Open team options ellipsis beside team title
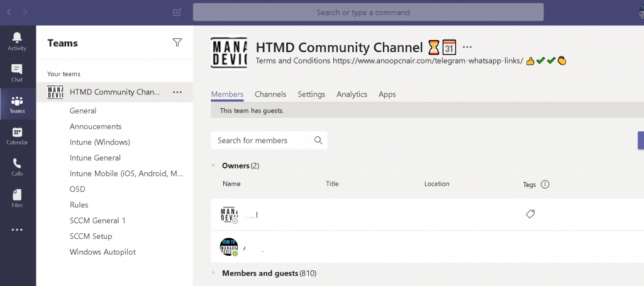644x286 pixels. tap(467, 47)
